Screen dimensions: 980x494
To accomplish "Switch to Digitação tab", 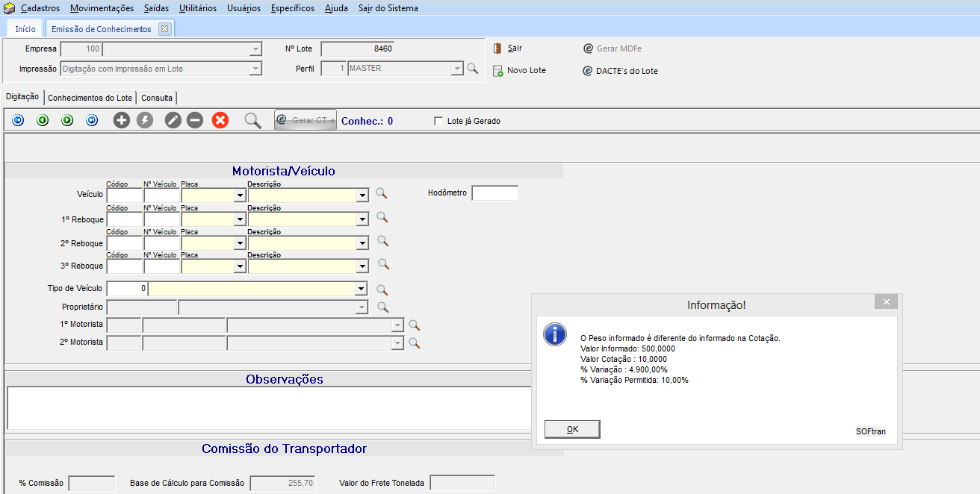I will click(22, 97).
